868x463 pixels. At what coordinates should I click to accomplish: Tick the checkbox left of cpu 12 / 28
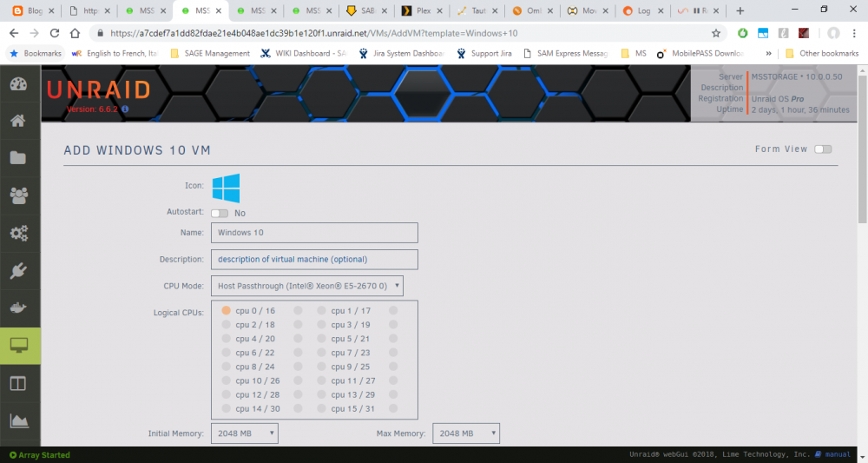[226, 394]
